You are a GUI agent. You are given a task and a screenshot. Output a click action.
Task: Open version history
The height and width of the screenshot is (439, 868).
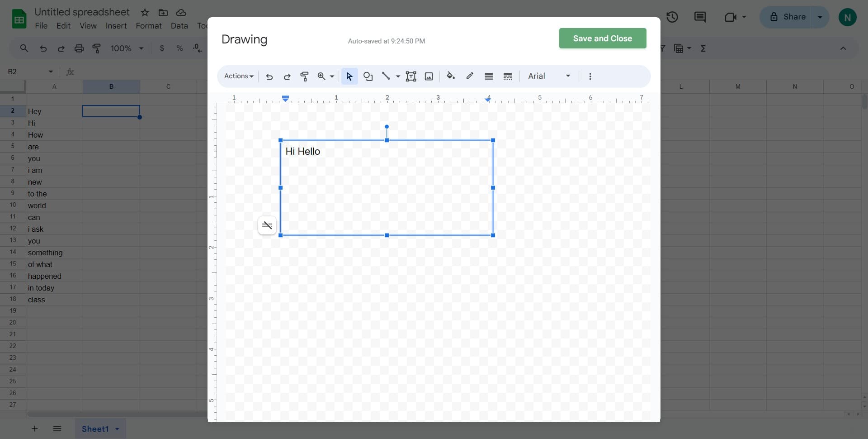coord(672,17)
